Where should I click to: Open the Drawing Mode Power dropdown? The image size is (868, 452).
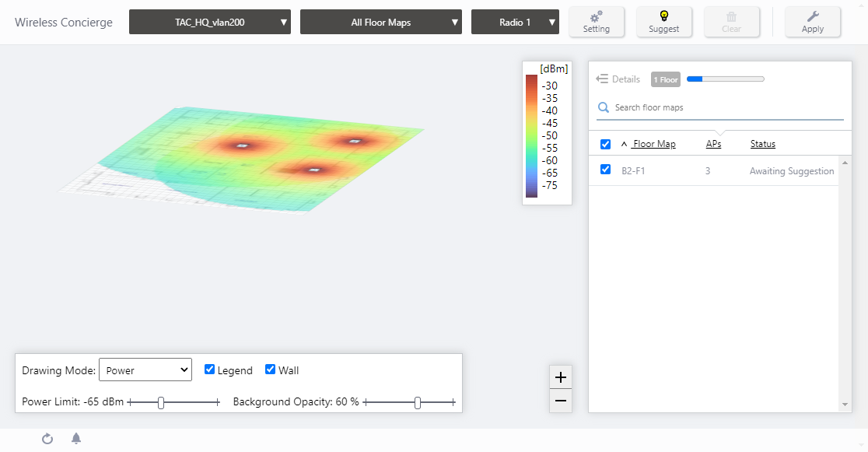[145, 370]
